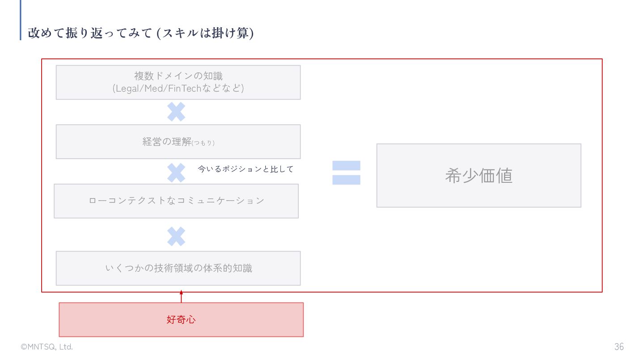Select the いくつかの技術領域の体系的知識 box

pyautogui.click(x=178, y=268)
